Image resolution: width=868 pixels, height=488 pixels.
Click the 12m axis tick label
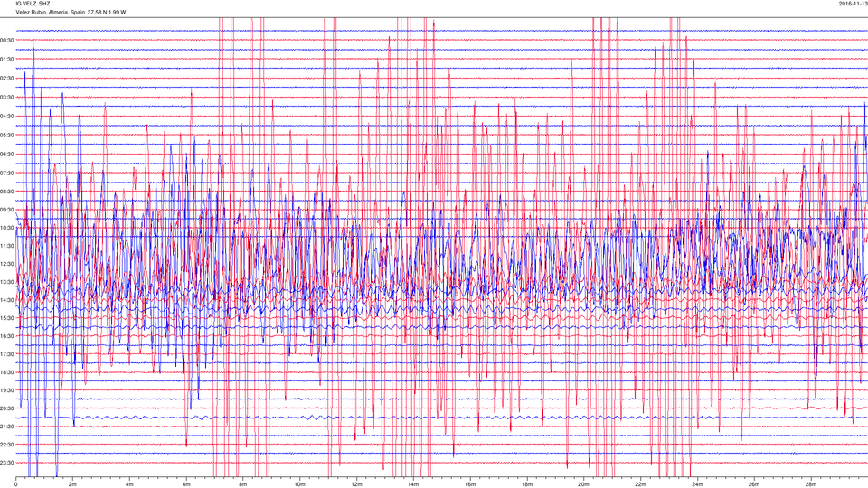356,484
